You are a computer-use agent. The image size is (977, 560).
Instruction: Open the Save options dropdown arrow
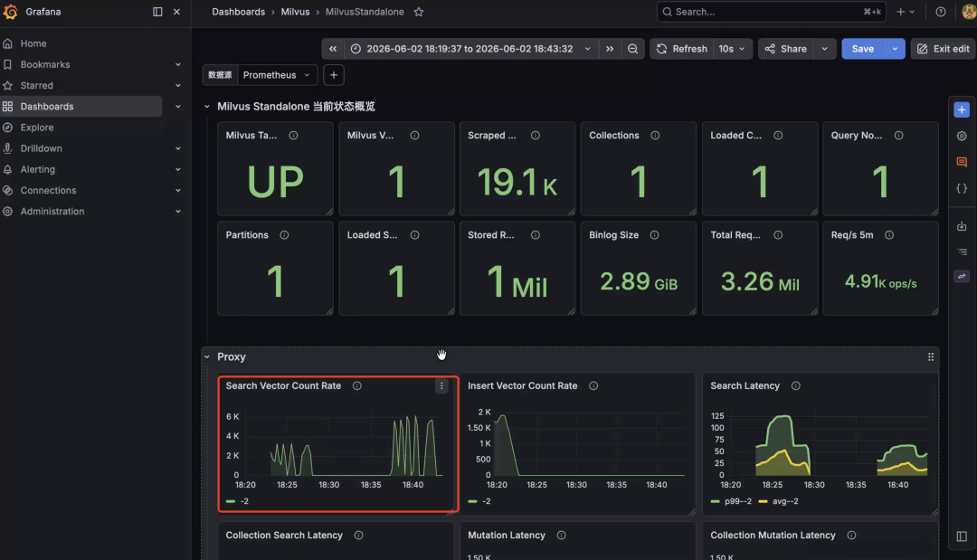click(895, 49)
